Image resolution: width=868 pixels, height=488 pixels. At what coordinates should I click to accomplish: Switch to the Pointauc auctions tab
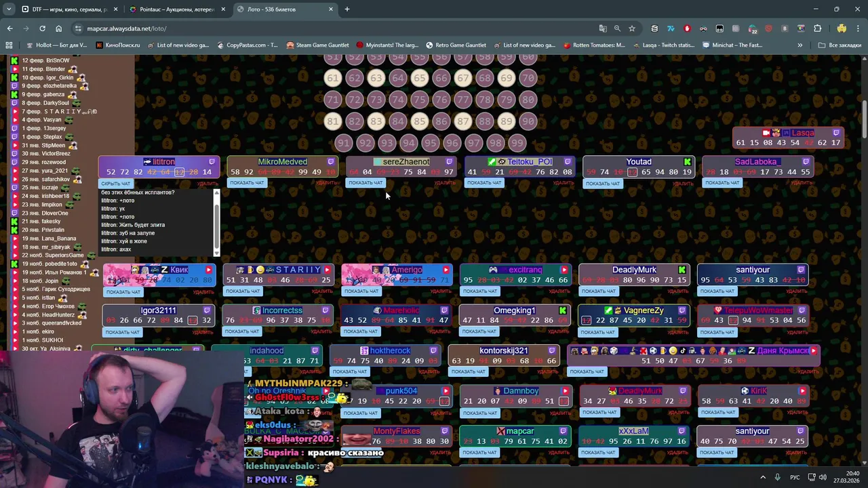click(x=176, y=9)
